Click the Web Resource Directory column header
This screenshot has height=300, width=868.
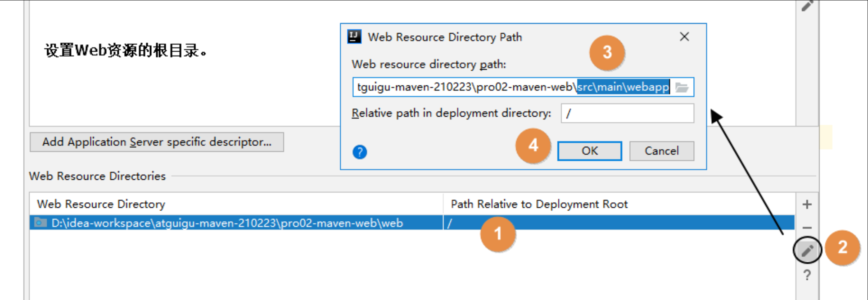click(101, 204)
